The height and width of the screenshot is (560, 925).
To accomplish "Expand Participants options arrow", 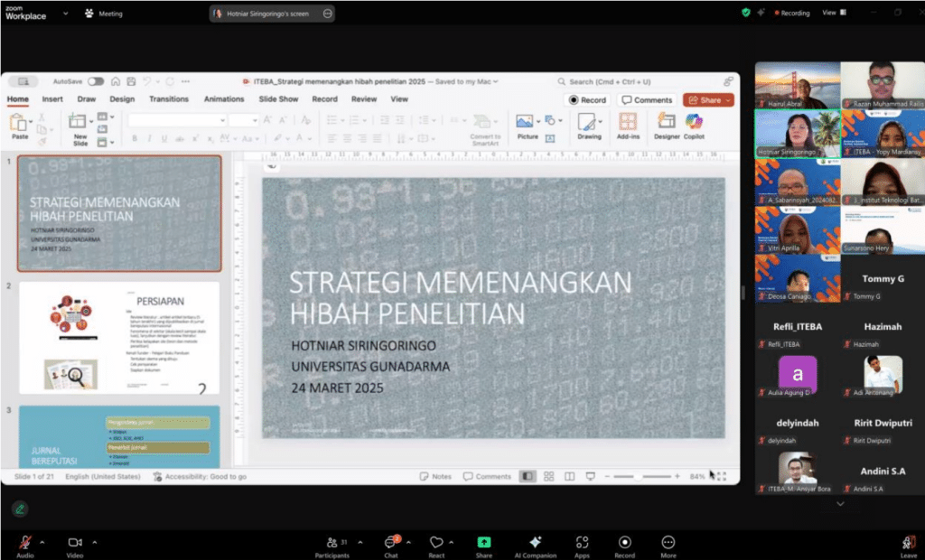I will tap(360, 542).
